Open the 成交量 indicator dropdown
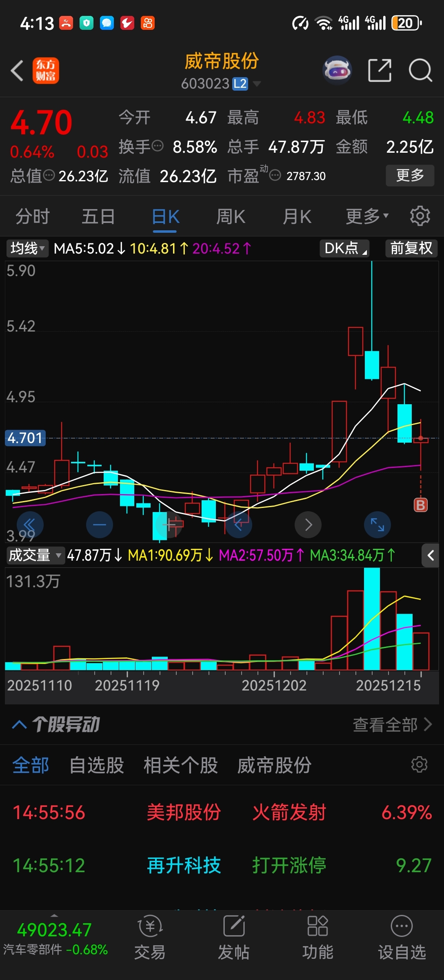444x980 pixels. tap(36, 555)
